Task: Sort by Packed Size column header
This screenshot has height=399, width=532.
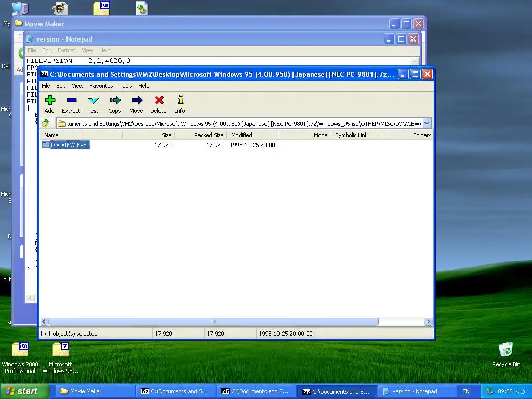Action: click(200, 135)
